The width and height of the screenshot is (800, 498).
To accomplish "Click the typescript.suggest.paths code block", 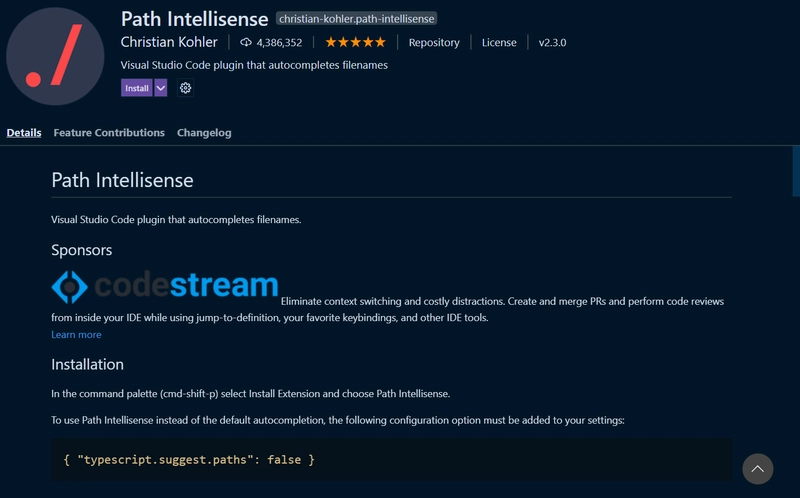I will [x=391, y=459].
